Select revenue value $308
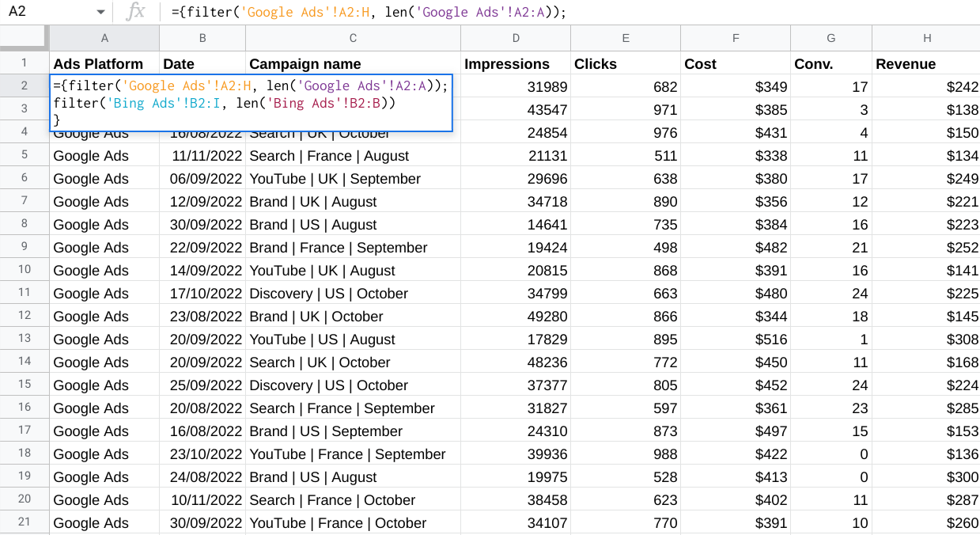The width and height of the screenshot is (980, 535). 926,340
